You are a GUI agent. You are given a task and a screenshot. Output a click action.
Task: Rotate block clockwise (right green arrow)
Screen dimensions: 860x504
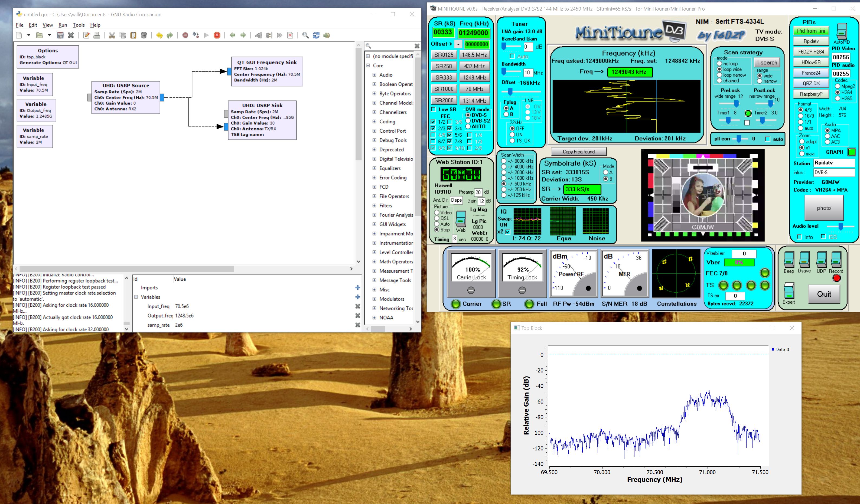(243, 35)
